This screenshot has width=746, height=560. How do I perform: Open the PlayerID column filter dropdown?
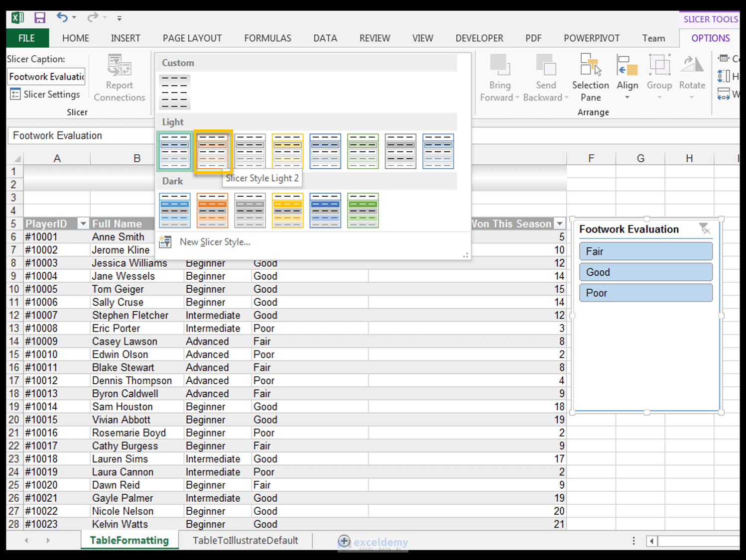point(83,224)
